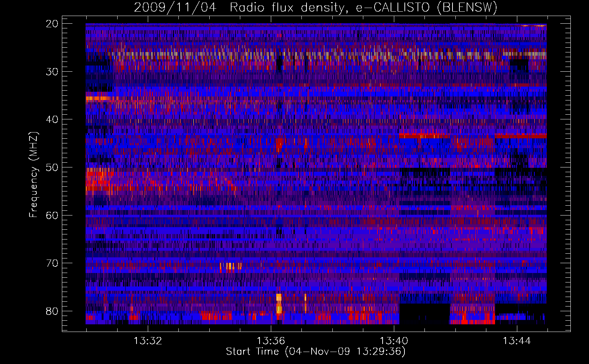
Task: Click the 80 frequency tick label
Action: [52, 311]
